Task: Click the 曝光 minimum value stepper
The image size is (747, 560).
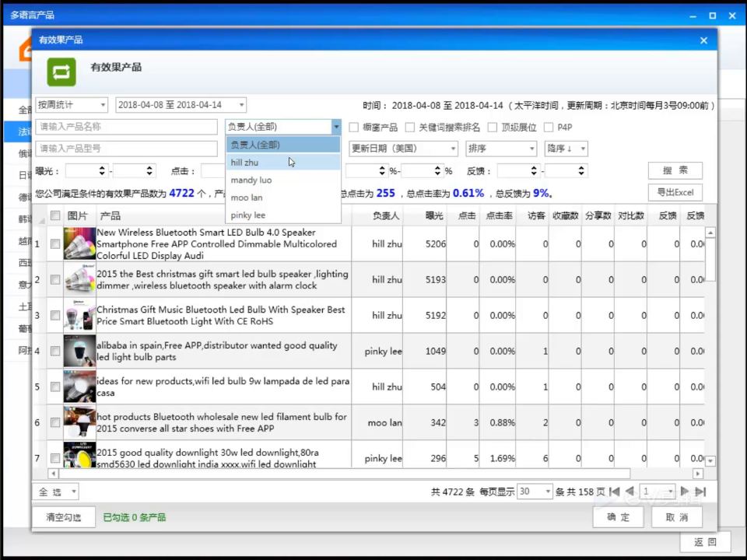Action: click(x=101, y=170)
